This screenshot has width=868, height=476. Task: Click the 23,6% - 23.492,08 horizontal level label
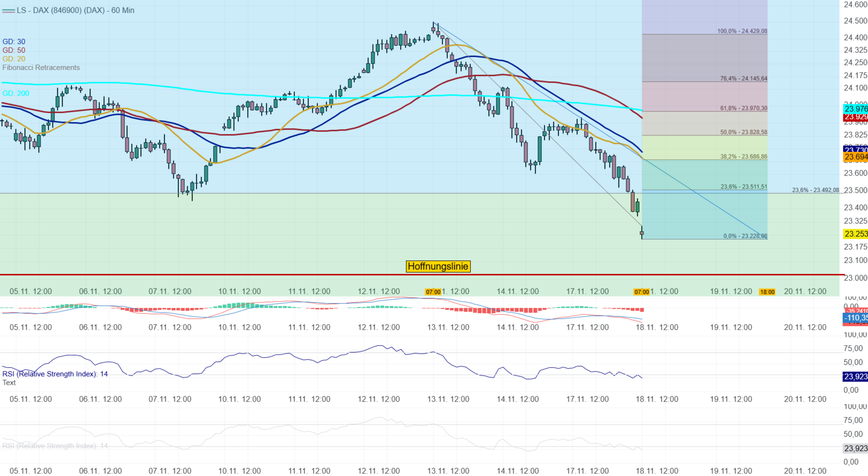pos(815,190)
